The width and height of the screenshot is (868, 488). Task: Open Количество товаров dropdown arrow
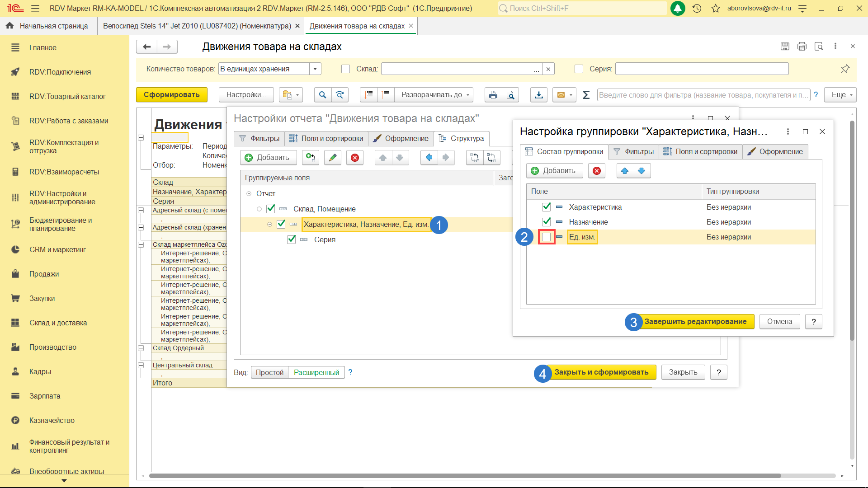tap(315, 69)
